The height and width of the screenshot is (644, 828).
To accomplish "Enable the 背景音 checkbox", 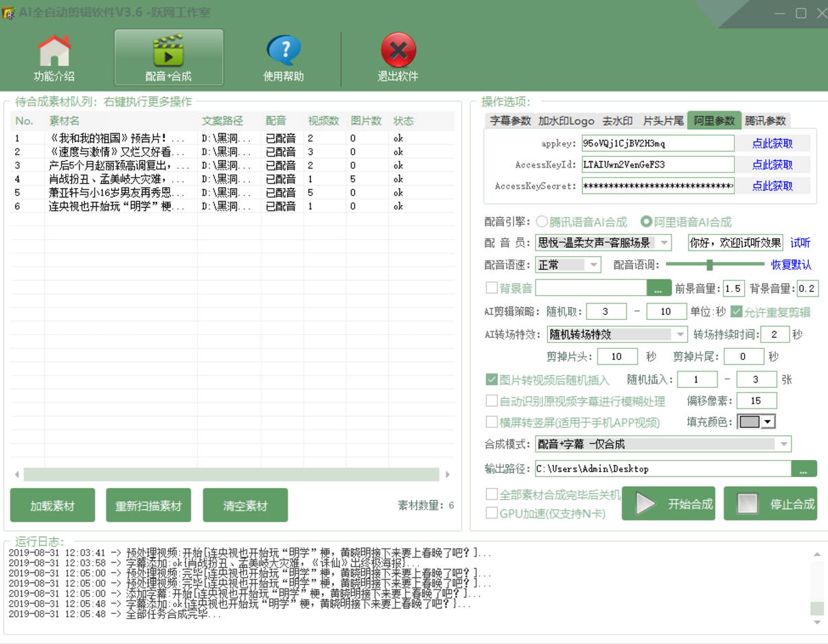I will click(x=492, y=288).
